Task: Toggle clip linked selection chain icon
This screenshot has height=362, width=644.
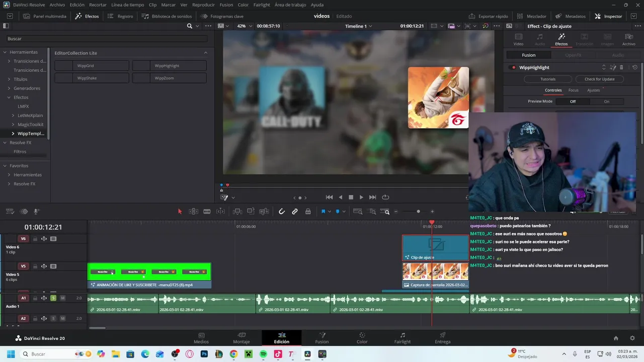Action: coord(295,212)
